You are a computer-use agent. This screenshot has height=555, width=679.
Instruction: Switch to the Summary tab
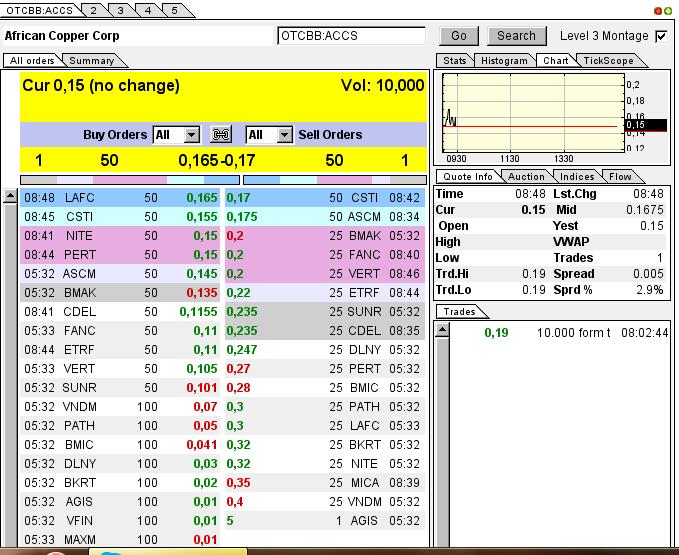(91, 61)
